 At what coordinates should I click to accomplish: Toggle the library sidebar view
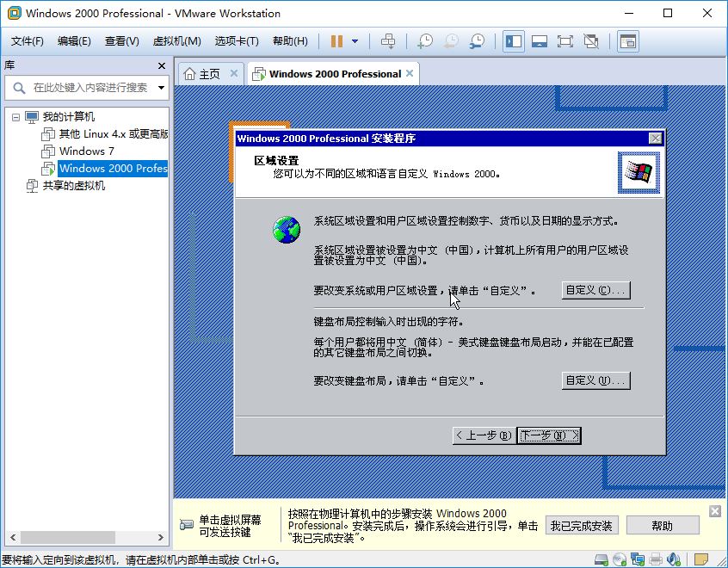click(514, 41)
